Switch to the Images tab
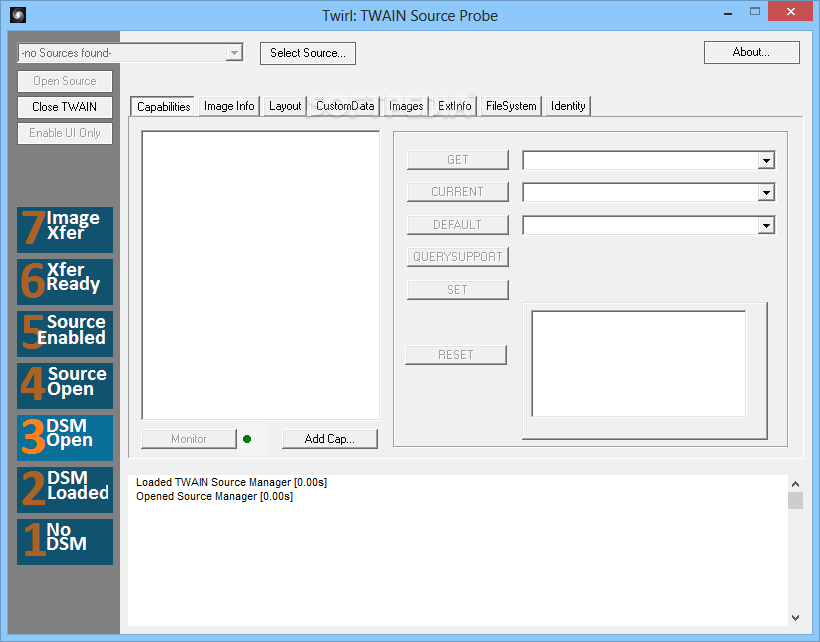 coord(406,106)
